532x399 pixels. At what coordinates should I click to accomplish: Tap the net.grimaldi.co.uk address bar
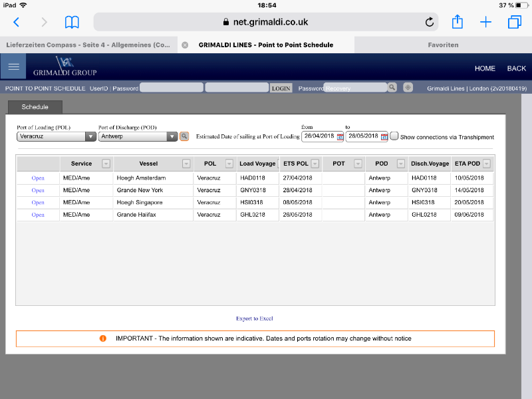[266, 22]
